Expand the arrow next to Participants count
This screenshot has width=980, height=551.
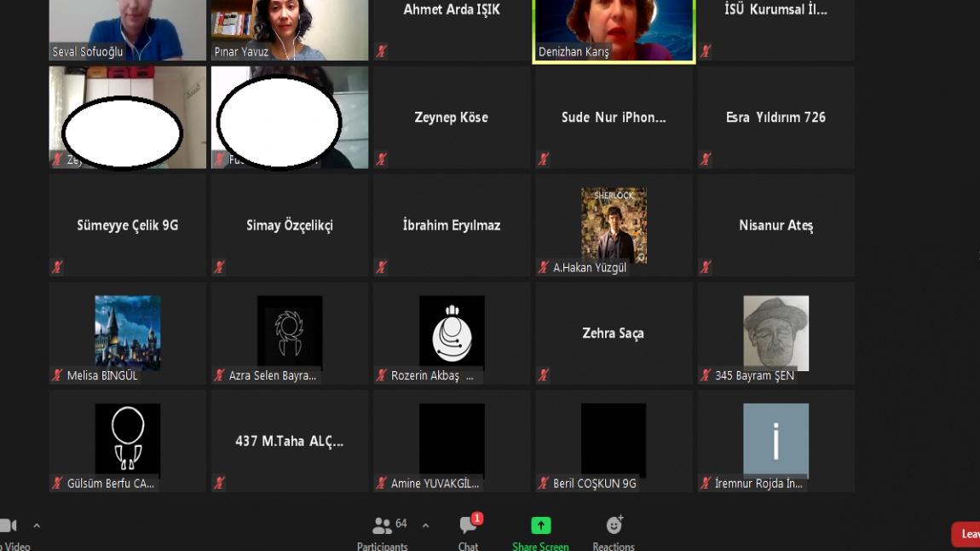click(425, 525)
